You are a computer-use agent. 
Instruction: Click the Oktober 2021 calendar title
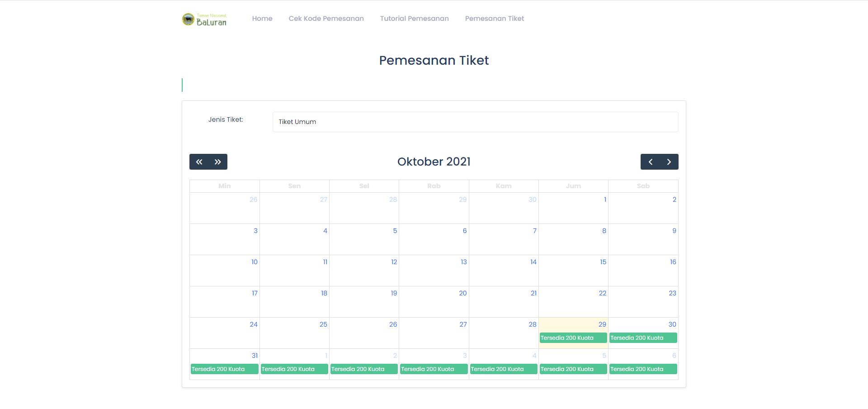click(x=434, y=162)
